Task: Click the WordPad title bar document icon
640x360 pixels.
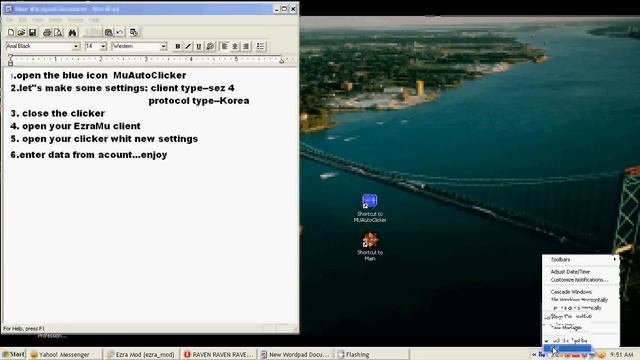Action: [9, 9]
